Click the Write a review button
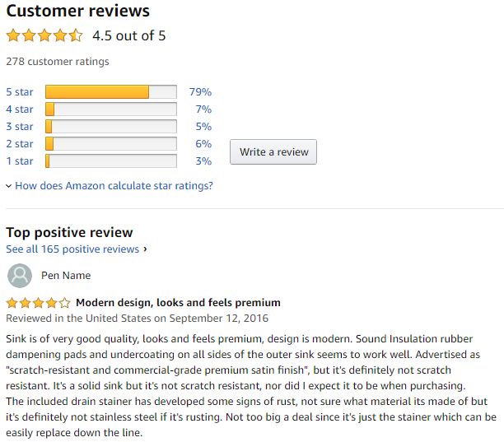504x442 pixels. pos(273,152)
